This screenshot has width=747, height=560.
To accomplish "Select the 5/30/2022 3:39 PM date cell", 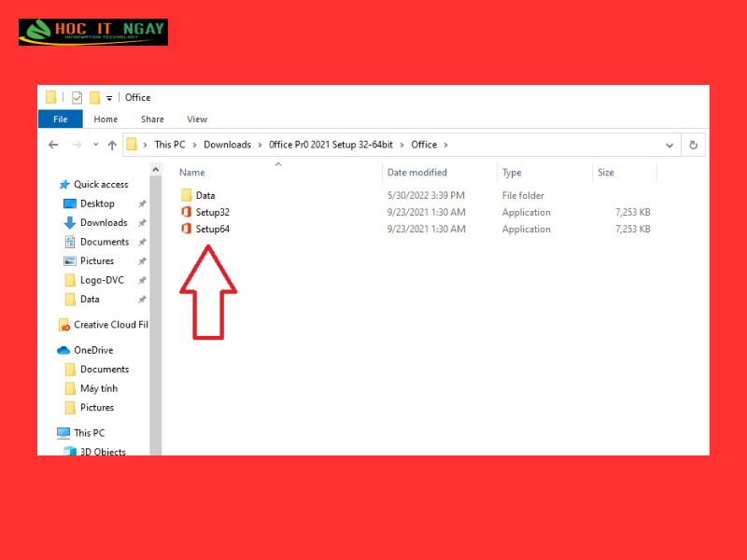I will (x=426, y=195).
